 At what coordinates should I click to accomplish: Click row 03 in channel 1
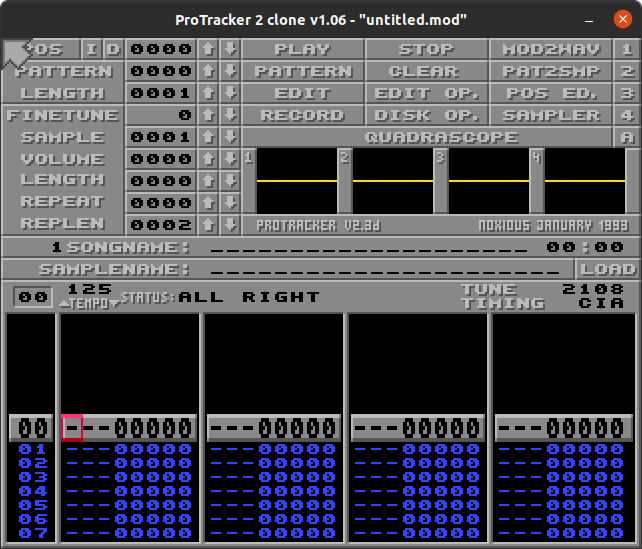(x=129, y=477)
